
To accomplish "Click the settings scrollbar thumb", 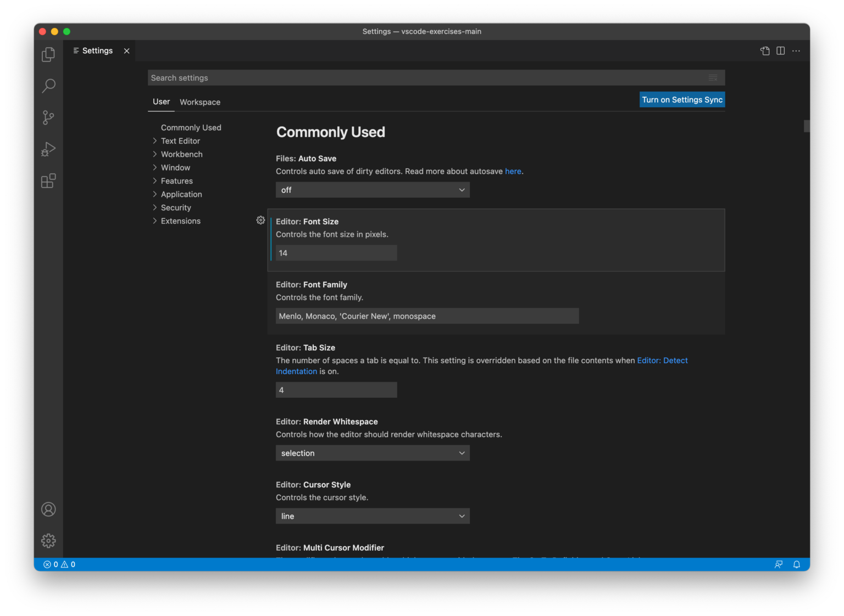I will coord(807,126).
